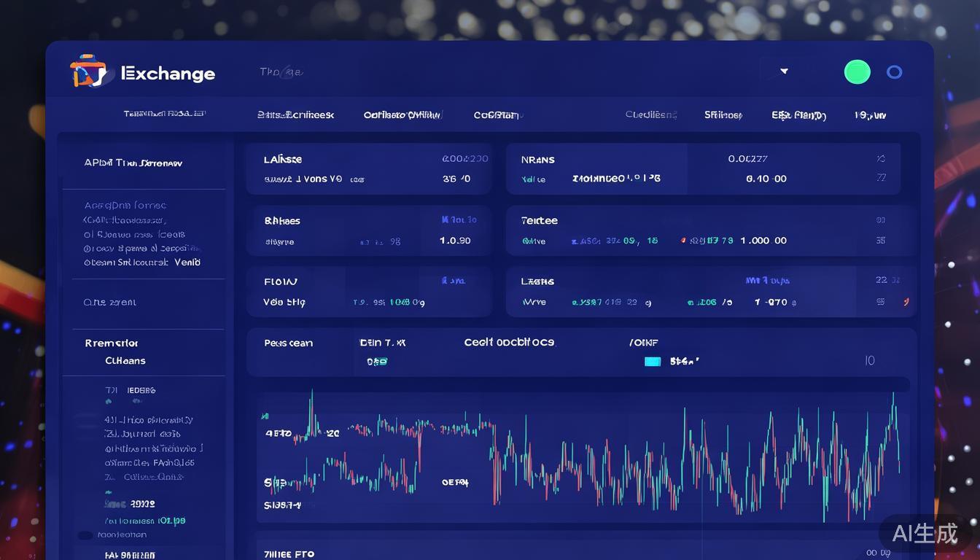Select the CoGfltan navigation tab
The height and width of the screenshot is (560, 980).
pos(497,115)
